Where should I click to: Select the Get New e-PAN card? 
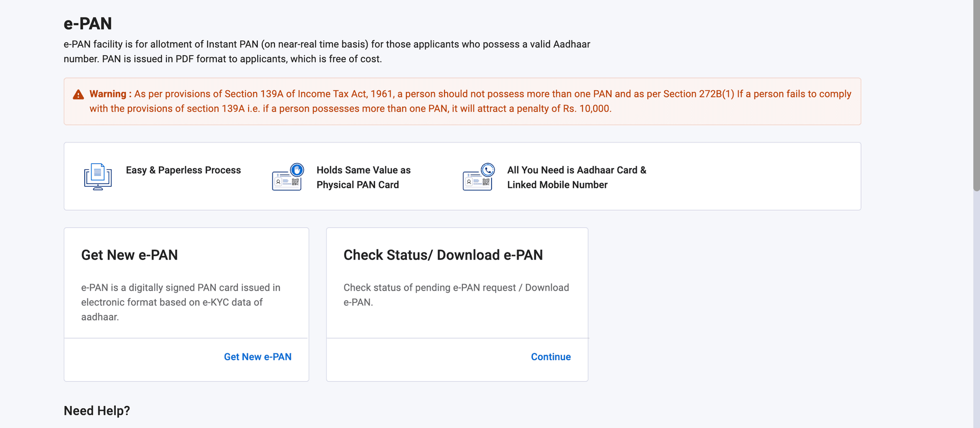click(186, 304)
